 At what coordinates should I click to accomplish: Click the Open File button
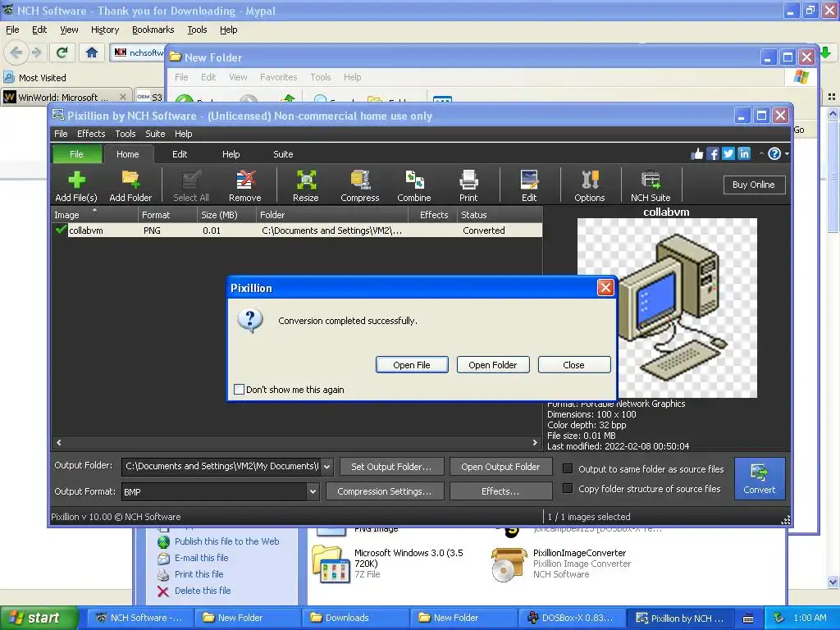[412, 365]
